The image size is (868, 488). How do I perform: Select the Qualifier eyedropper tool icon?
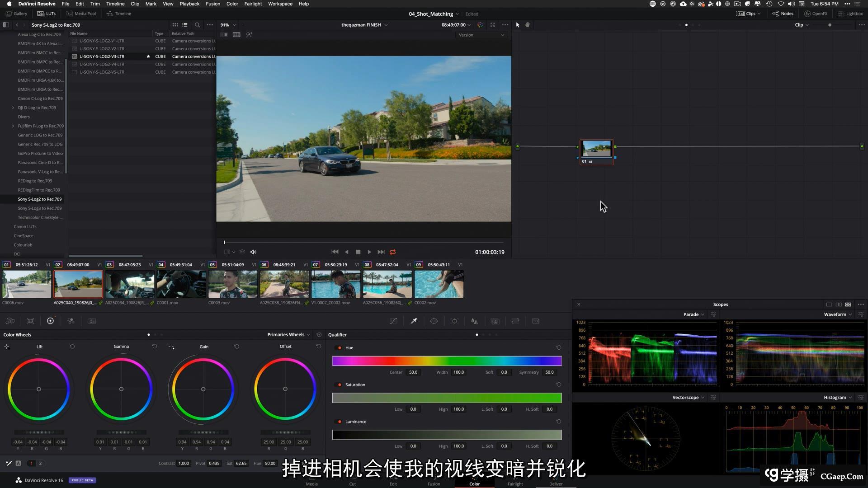pos(414,321)
